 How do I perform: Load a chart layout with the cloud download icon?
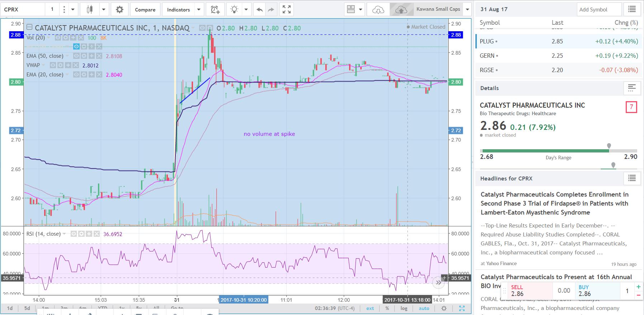click(x=378, y=10)
